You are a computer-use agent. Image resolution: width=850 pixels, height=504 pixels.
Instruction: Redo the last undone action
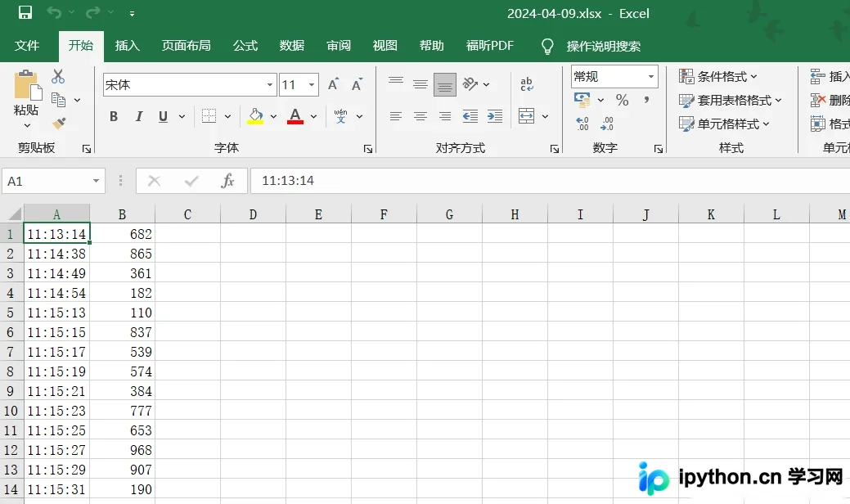click(x=93, y=12)
